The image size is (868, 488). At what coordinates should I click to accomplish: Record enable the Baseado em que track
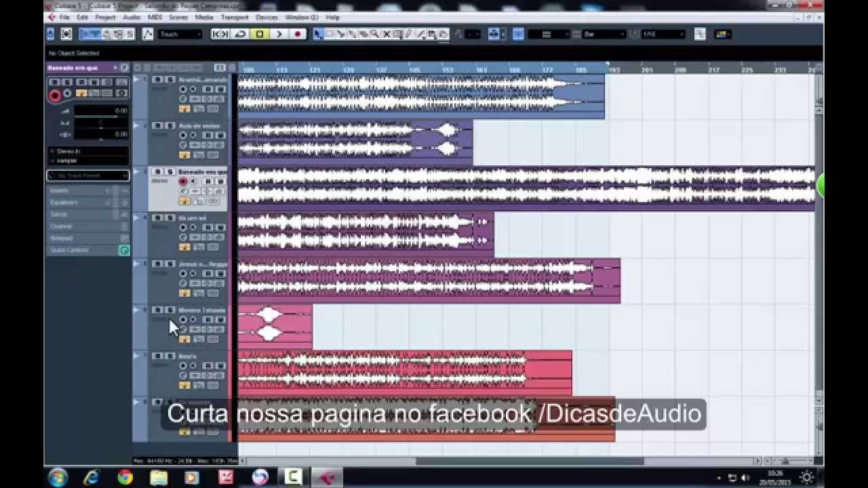(183, 182)
